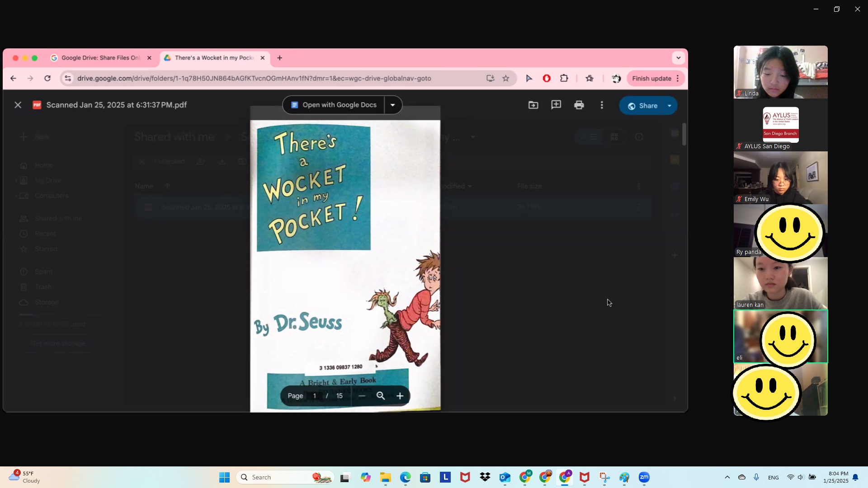The image size is (868, 488).
Task: Open the Extensions puzzle icon
Action: click(564, 78)
